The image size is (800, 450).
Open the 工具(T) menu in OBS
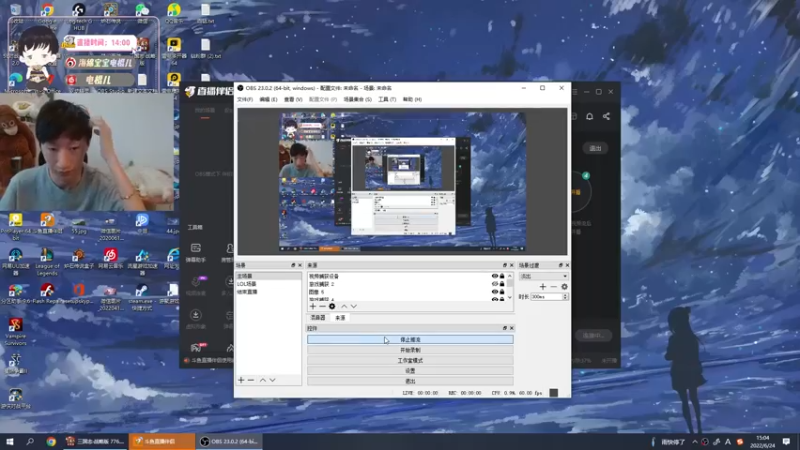(x=387, y=99)
